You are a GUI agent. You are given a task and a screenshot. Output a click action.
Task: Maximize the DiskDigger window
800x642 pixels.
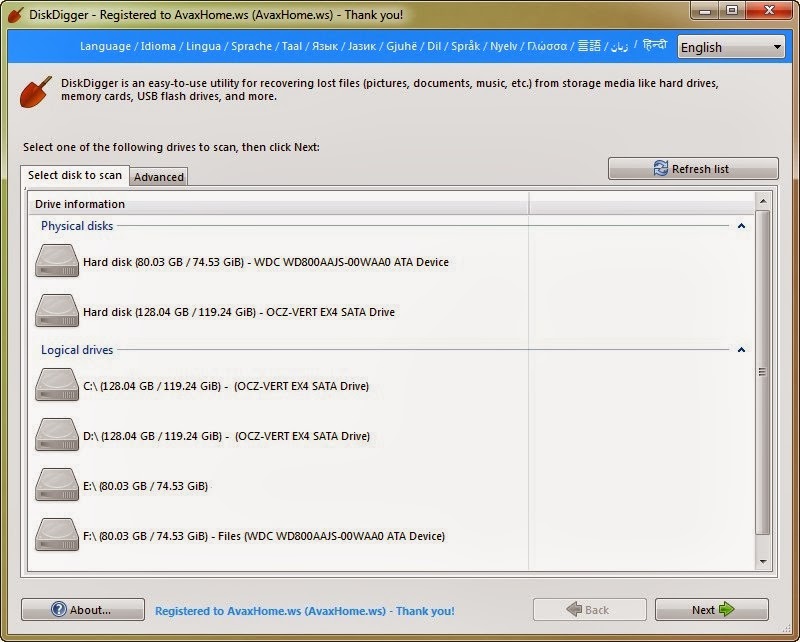point(732,11)
